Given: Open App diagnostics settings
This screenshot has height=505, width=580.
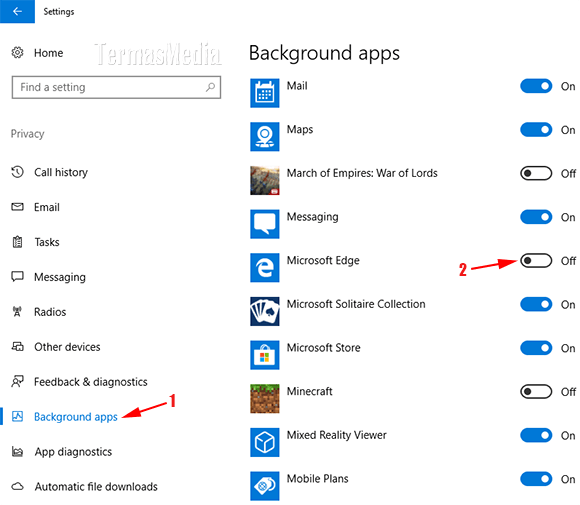Looking at the screenshot, I should click(x=73, y=452).
